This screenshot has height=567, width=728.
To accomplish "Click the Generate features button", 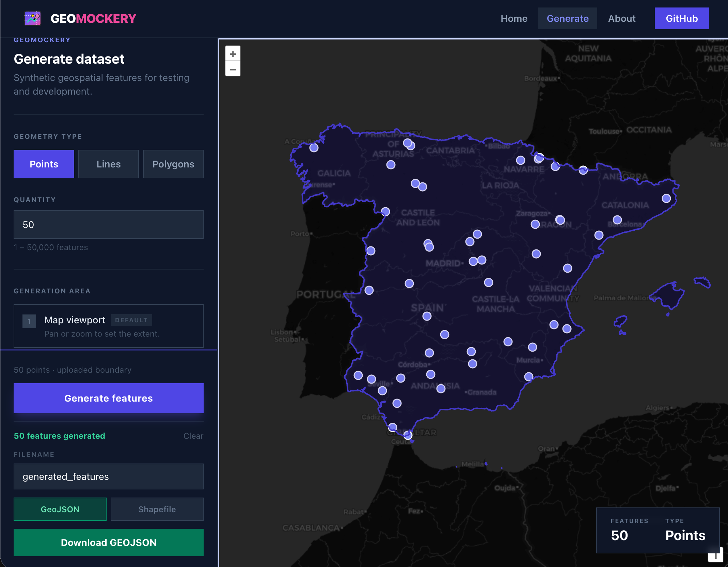I will (x=108, y=398).
